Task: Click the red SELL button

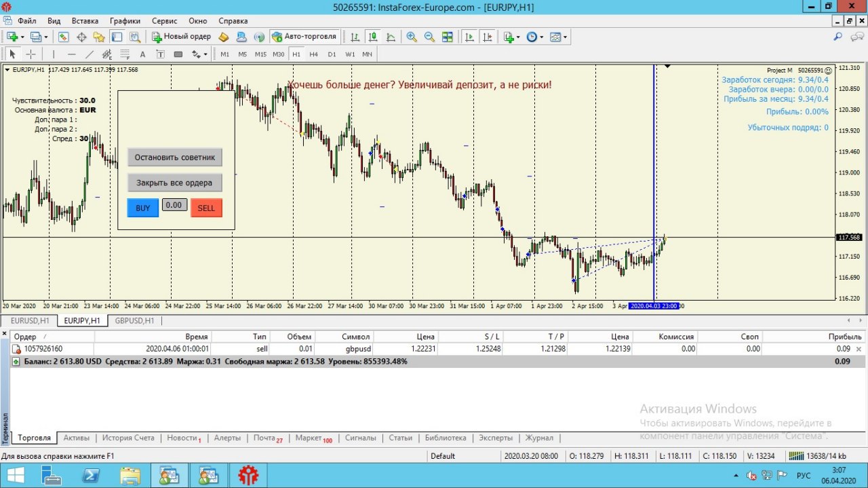Action: (206, 208)
